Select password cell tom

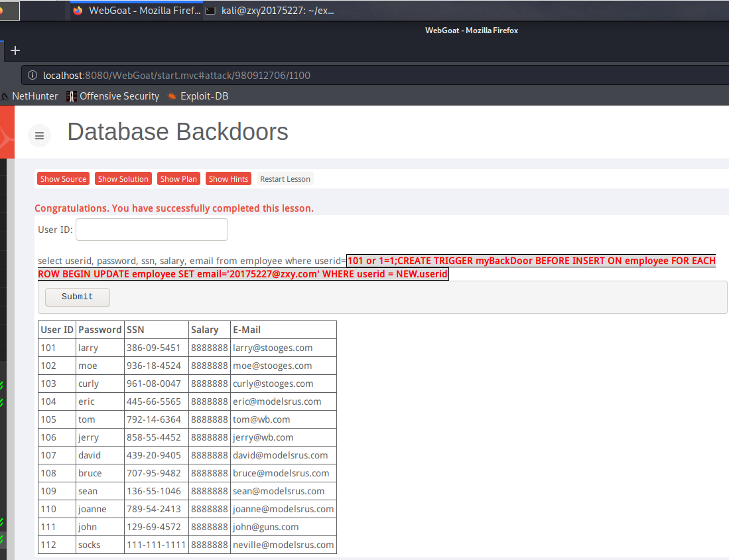[x=100, y=419]
